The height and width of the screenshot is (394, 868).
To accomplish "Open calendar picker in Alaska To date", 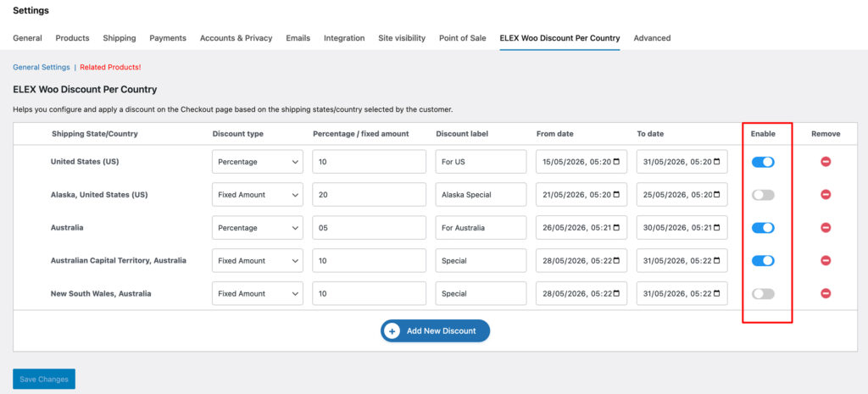I will click(717, 195).
